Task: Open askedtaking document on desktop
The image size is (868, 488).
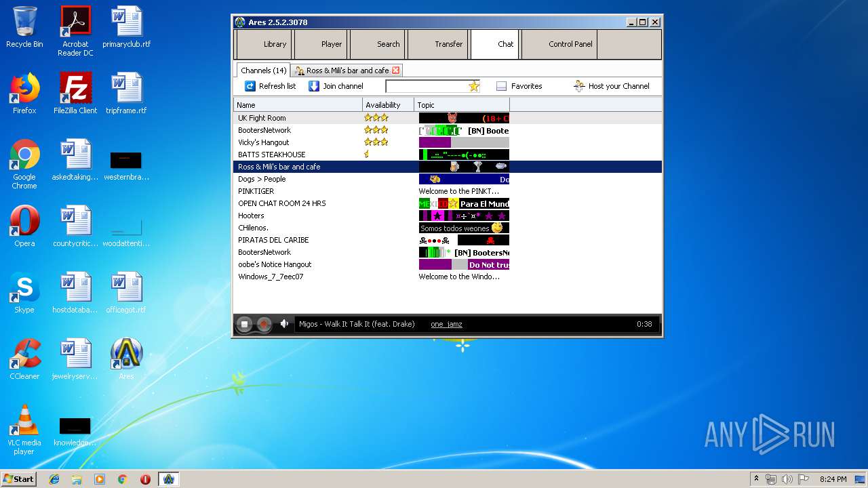Action: click(x=75, y=160)
